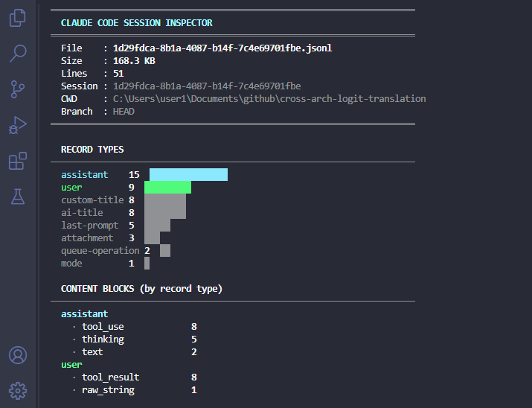Click the cyan assistant bar

189,174
